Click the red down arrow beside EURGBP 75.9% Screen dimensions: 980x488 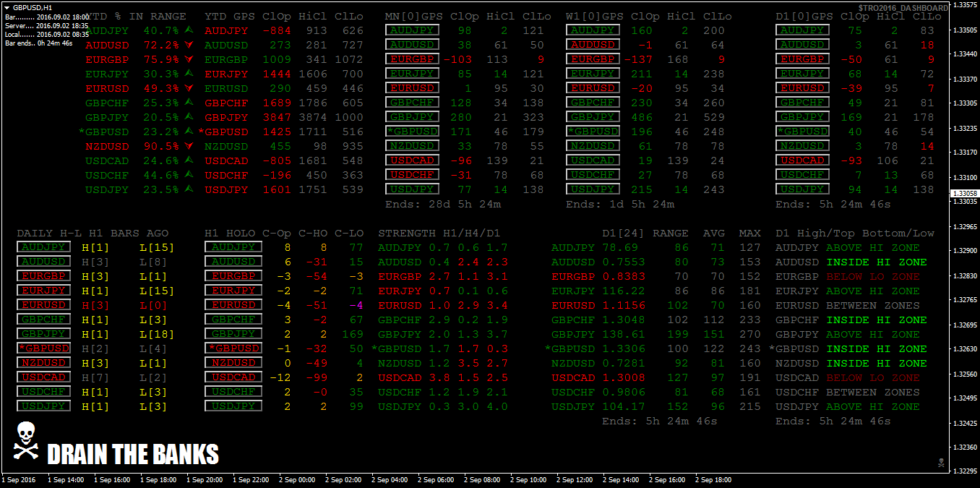[189, 59]
